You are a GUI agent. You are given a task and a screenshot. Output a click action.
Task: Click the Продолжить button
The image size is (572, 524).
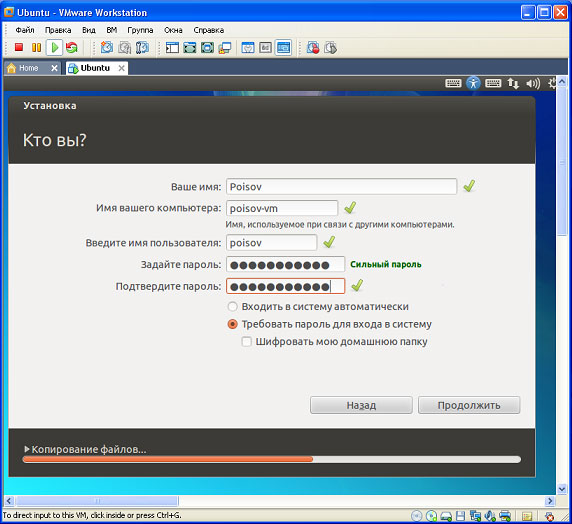469,405
